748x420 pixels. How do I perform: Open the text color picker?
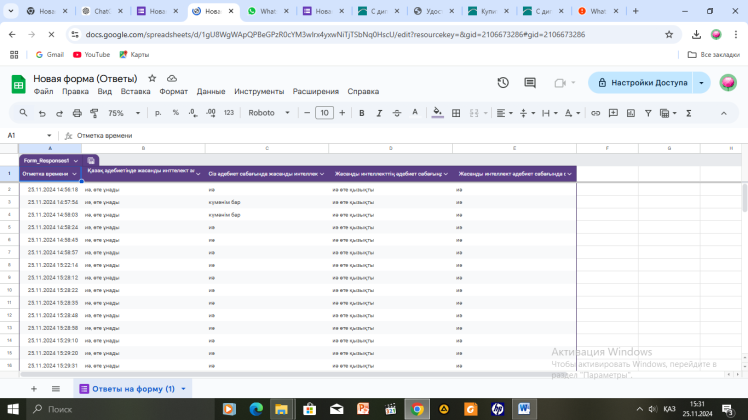pyautogui.click(x=415, y=113)
